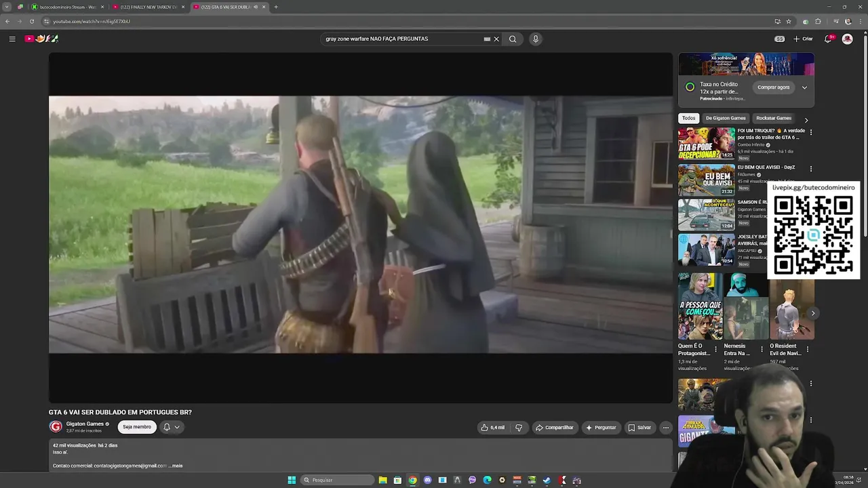Click the browser address bar URL
The width and height of the screenshot is (868, 488).
[92, 21]
